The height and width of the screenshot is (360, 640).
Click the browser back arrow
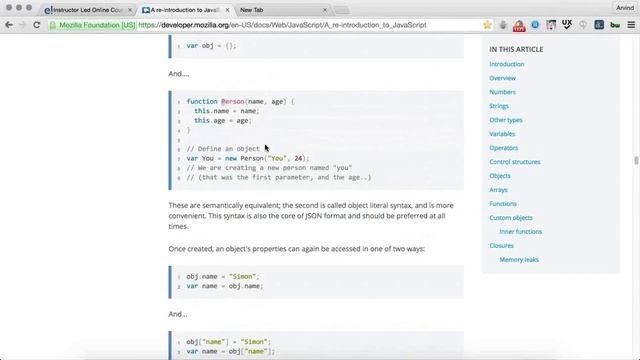coord(9,25)
